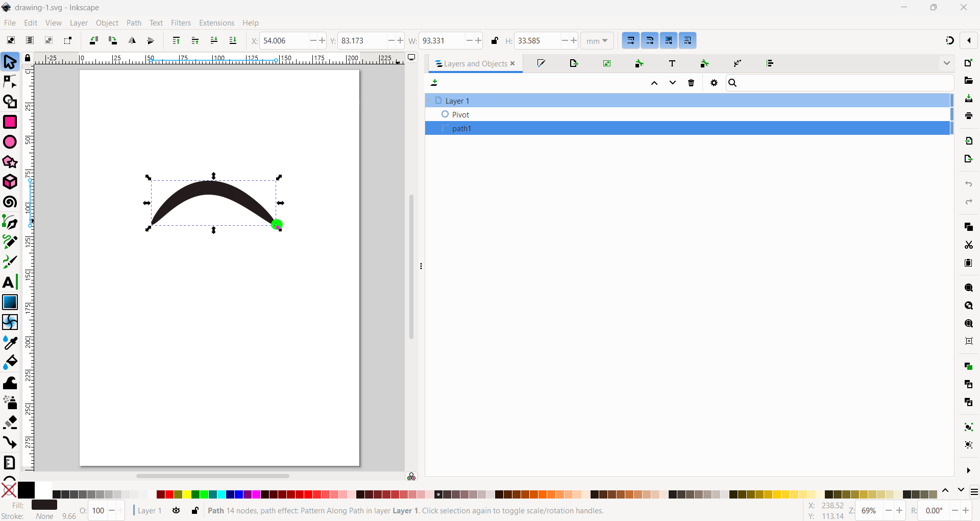980x521 pixels.
Task: Toggle layer visibility eye in status bar
Action: 176,511
